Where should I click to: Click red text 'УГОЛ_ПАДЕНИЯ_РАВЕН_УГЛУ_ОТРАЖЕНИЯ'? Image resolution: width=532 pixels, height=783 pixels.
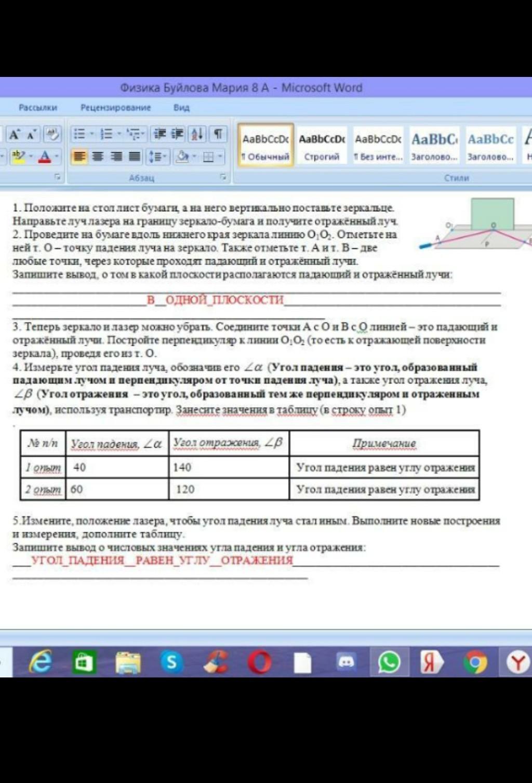tap(162, 560)
